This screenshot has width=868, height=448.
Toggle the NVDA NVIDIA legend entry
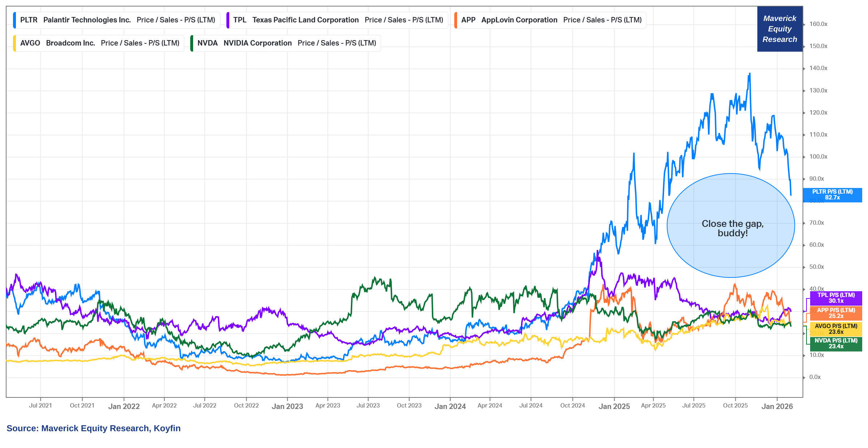click(286, 43)
